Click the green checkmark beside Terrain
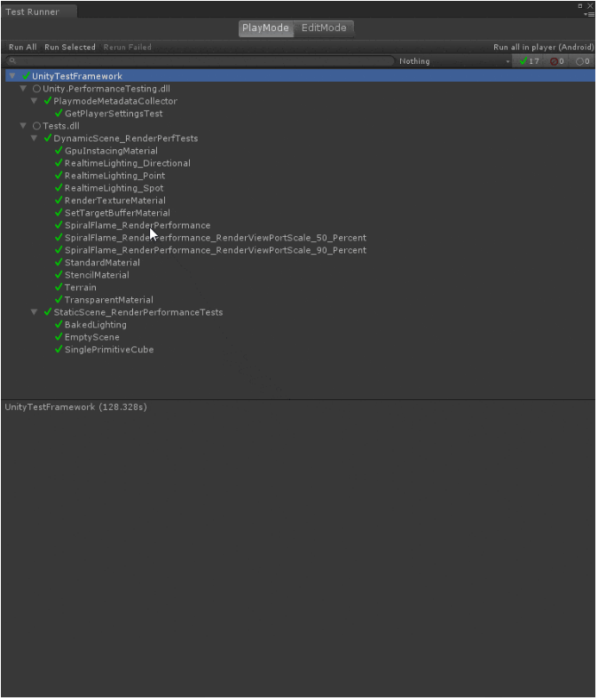This screenshot has width=598, height=700. tap(59, 287)
